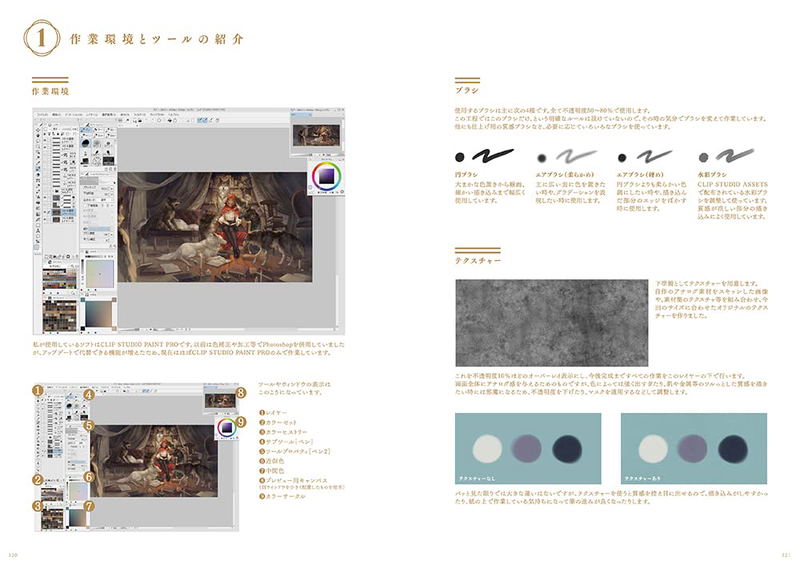Select the round black brush tip in the larger screenshot's sub tool palette
Image resolution: width=800 pixels, height=565 pixels.
coord(86,143)
